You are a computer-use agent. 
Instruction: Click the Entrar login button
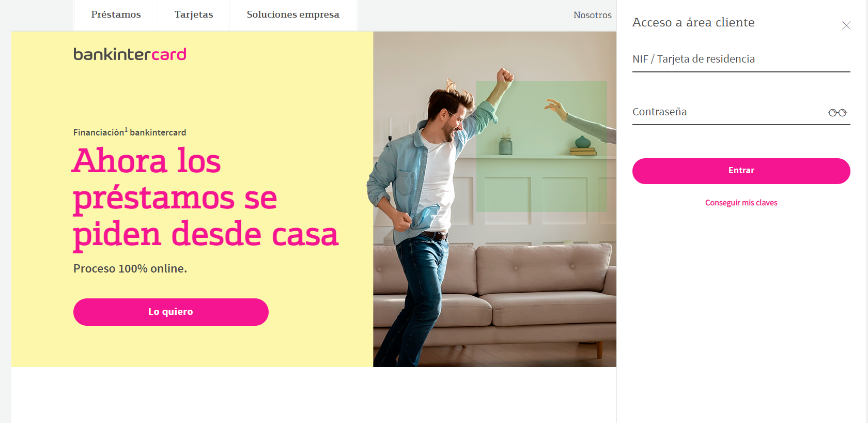click(x=741, y=171)
